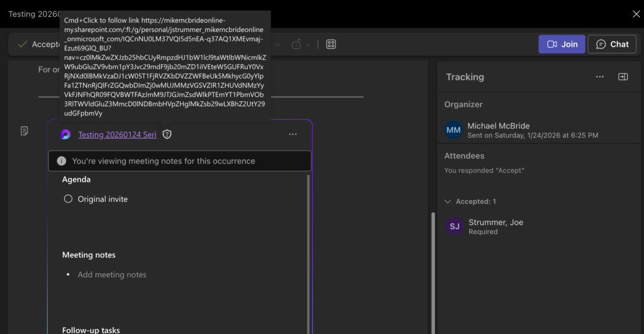
Task: Toggle the Original invite agenda item circle
Action: click(x=69, y=199)
